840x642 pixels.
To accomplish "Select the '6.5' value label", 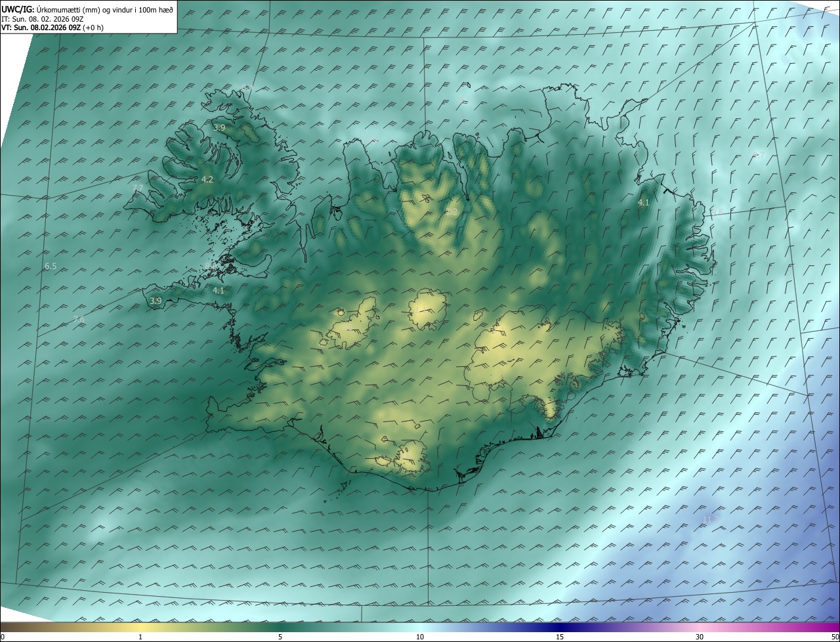I will click(51, 266).
